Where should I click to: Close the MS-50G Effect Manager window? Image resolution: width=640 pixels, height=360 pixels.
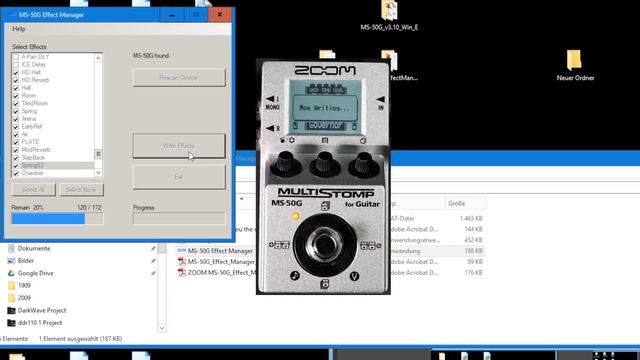[x=220, y=15]
